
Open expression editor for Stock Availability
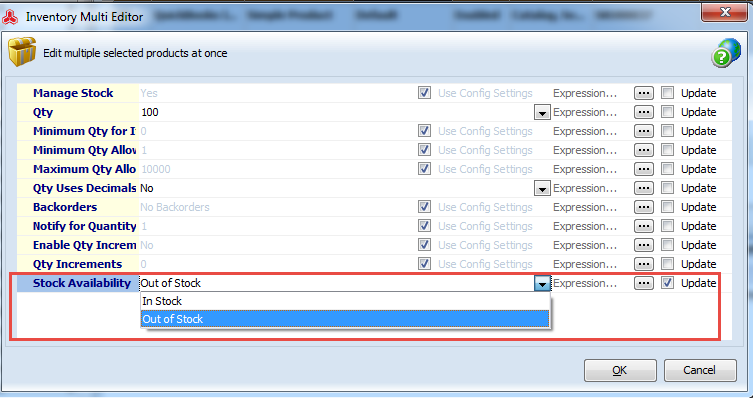pos(644,283)
